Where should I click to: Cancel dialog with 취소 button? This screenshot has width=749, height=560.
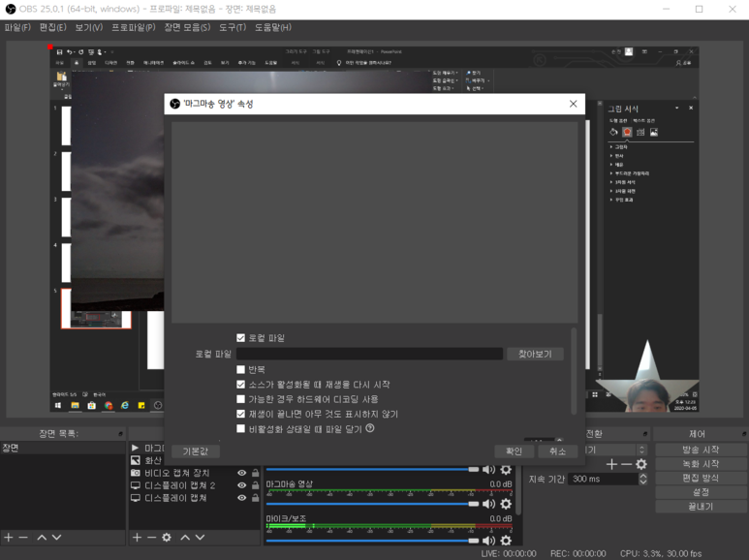click(557, 451)
